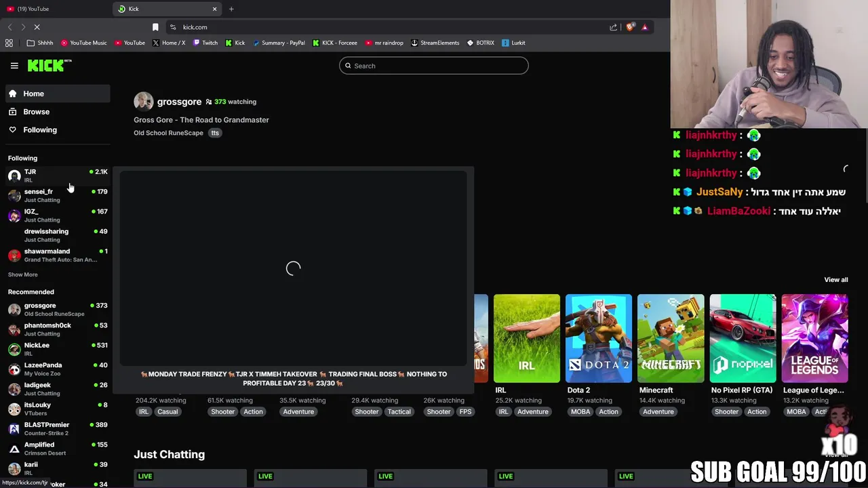
Task: Open the KICK - Forceee bookmark
Action: click(335, 43)
